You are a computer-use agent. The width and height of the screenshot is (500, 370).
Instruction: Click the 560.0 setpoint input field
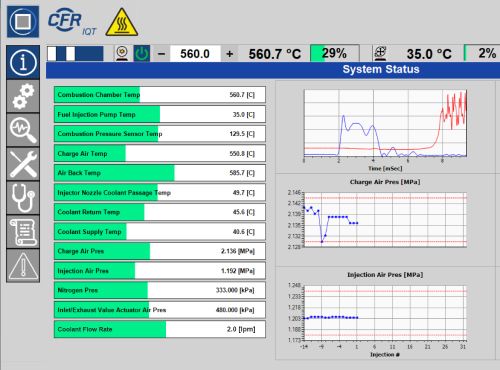[195, 54]
